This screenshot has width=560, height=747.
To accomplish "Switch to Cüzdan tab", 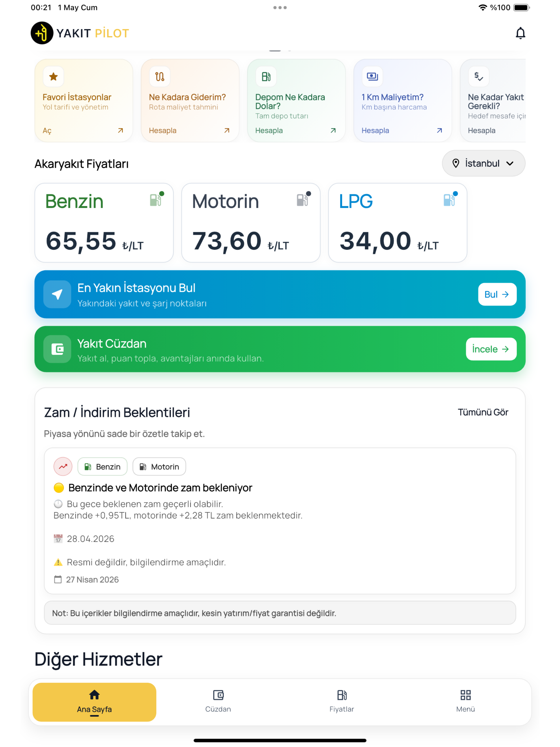I will tap(218, 702).
